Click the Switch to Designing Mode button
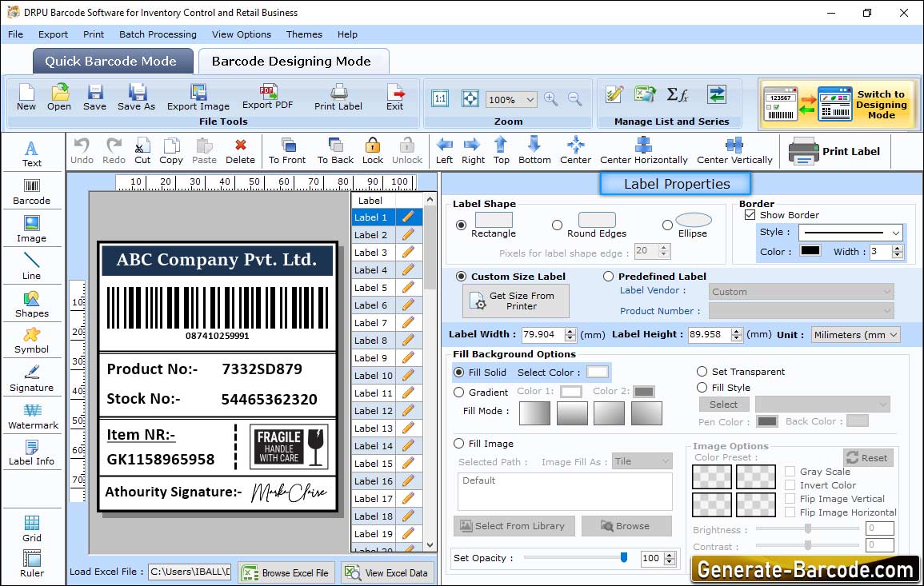Image resolution: width=924 pixels, height=586 pixels. (838, 105)
